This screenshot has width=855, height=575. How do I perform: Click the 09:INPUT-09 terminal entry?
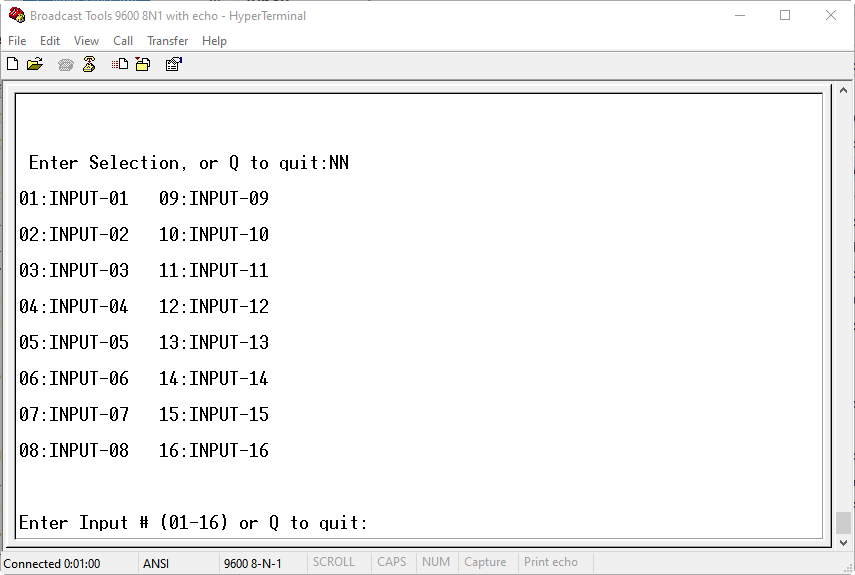pos(214,198)
